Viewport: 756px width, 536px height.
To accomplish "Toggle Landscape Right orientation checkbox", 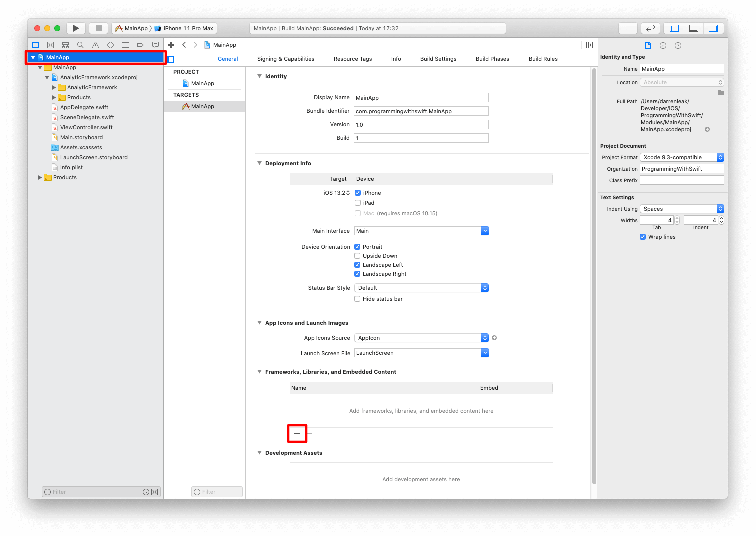I will tap(357, 274).
